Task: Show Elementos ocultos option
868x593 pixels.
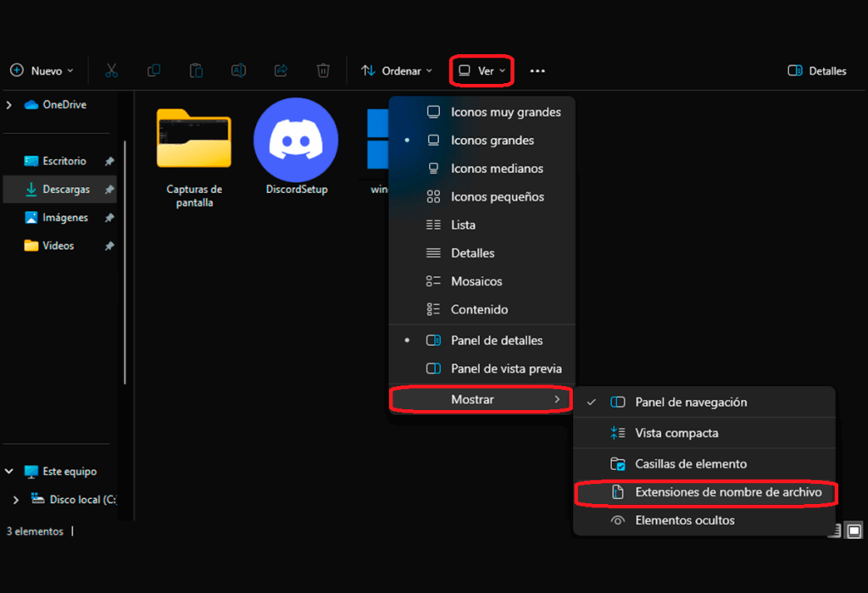Action: click(x=704, y=520)
